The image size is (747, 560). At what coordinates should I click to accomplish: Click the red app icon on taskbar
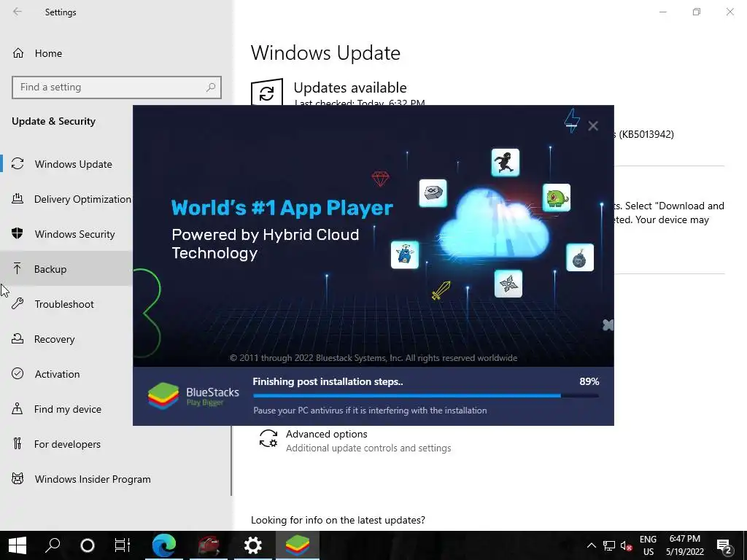tap(209, 545)
